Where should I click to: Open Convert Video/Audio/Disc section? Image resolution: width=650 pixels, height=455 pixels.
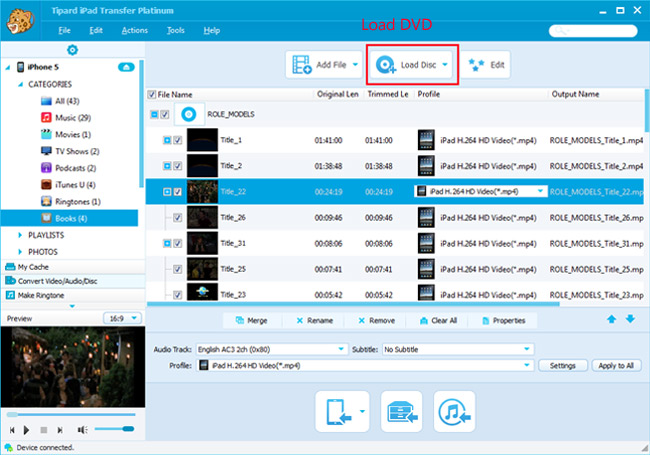(73, 281)
